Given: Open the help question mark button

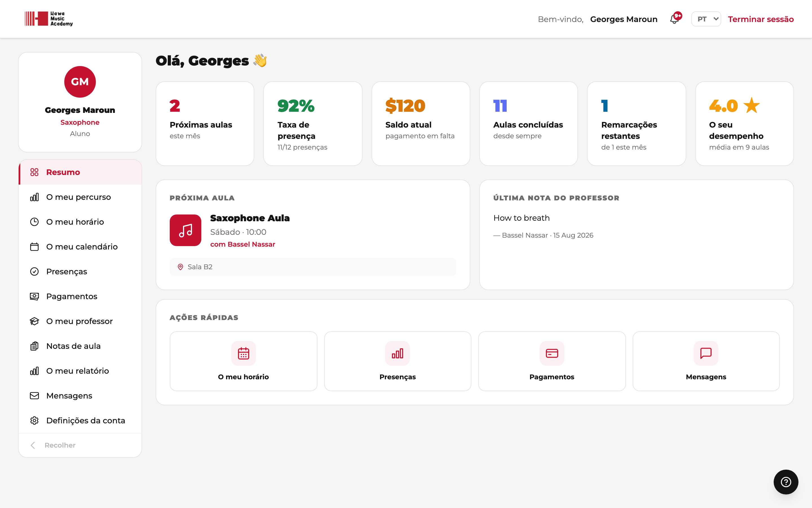Looking at the screenshot, I should pos(786,482).
